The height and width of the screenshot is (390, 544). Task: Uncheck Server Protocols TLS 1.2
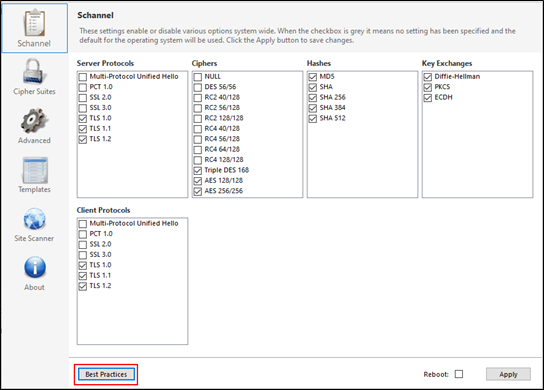tap(83, 139)
